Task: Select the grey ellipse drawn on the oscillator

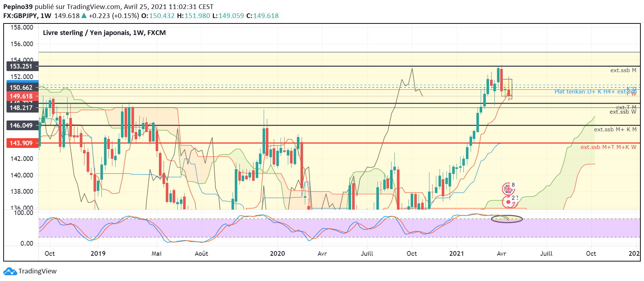Action: (507, 219)
